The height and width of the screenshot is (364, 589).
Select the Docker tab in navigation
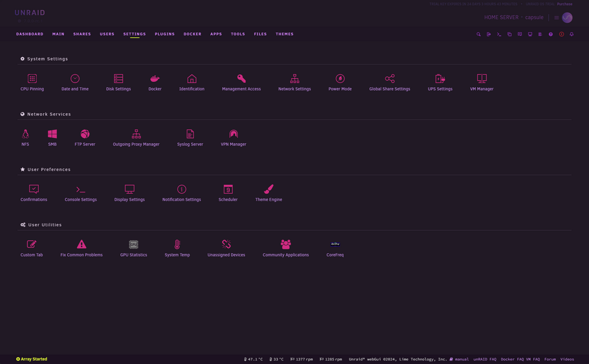coord(193,34)
